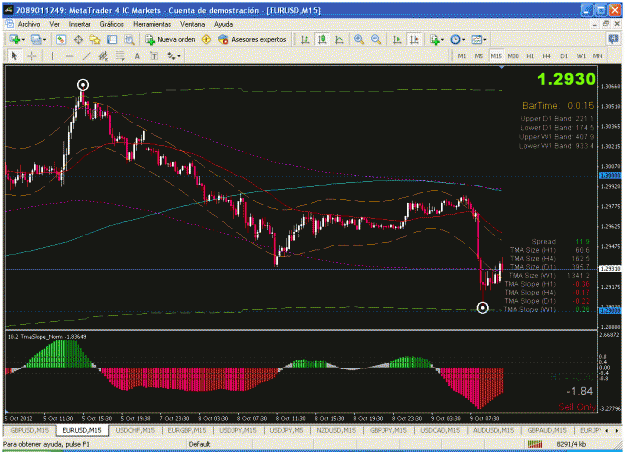Select the equidistant channel tool
The width and height of the screenshot is (625, 452).
point(103,56)
